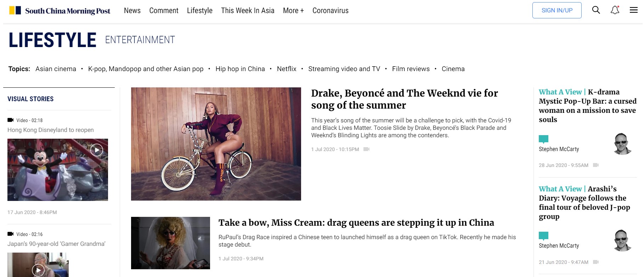The image size is (644, 277).
Task: Open the Miss Cream drag queens headline
Action: pyautogui.click(x=356, y=223)
